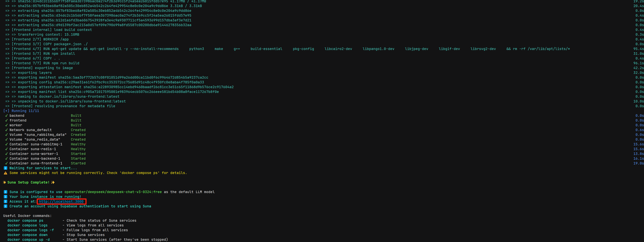Viewport: 644px width, 242px height.
Task: Click the 'docker compose down' command text
Action: coord(27,235)
